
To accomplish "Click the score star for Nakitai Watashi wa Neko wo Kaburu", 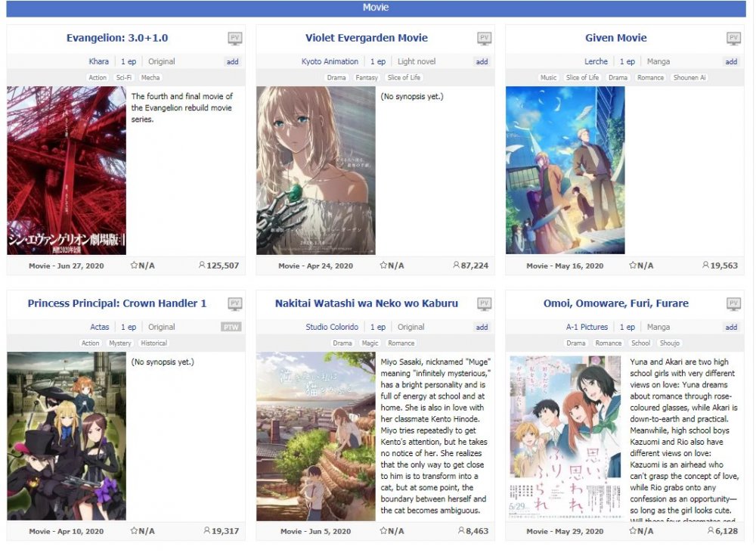I will click(383, 530).
